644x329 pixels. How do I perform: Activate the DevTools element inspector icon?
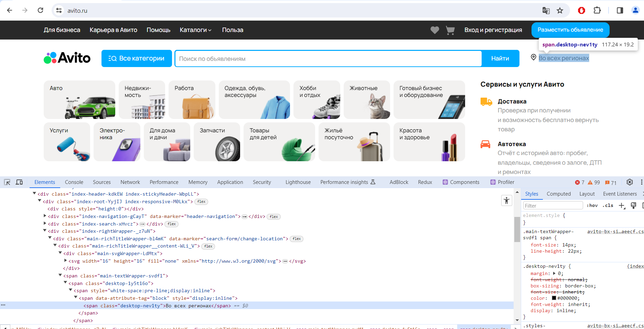coord(7,182)
